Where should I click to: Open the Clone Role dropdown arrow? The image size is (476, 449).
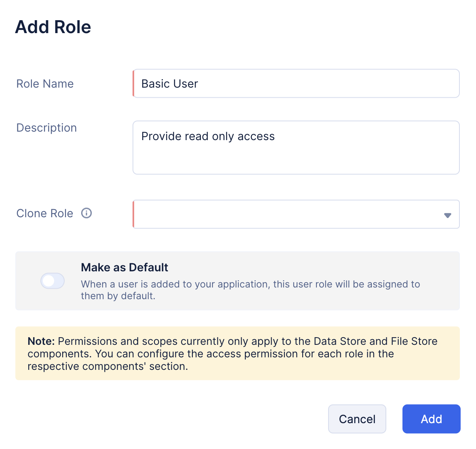coord(447,215)
